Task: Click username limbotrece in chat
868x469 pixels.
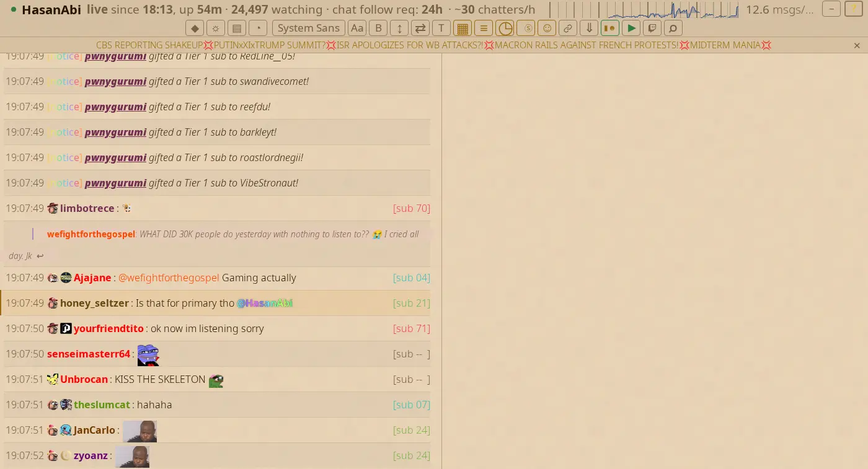Action: coord(87,208)
